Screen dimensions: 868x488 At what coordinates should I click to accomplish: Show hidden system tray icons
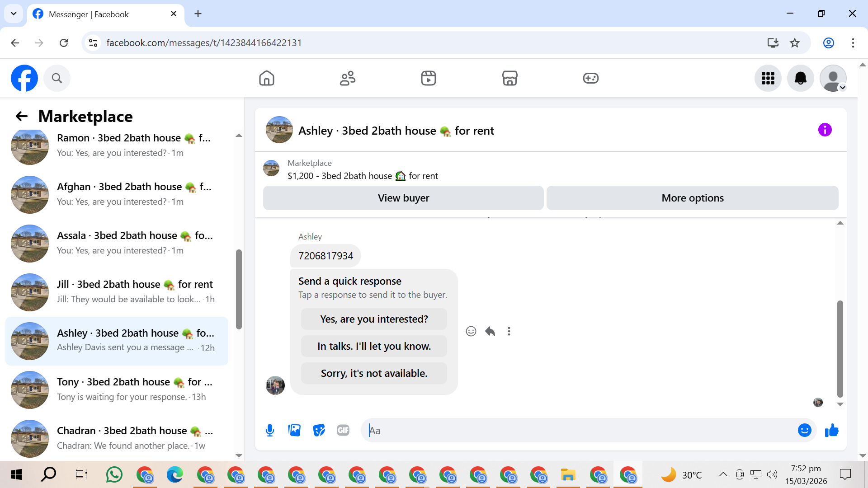pos(723,474)
